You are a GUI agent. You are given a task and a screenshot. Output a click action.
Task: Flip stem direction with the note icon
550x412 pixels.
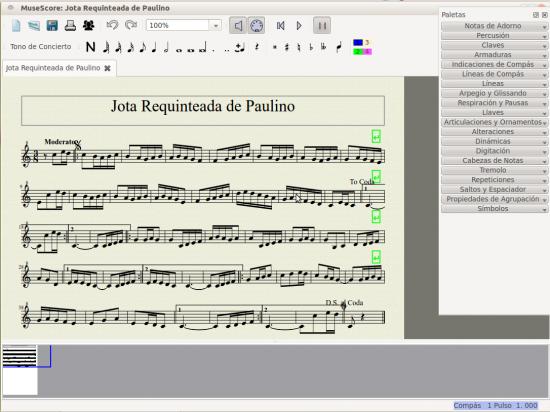tap(339, 47)
